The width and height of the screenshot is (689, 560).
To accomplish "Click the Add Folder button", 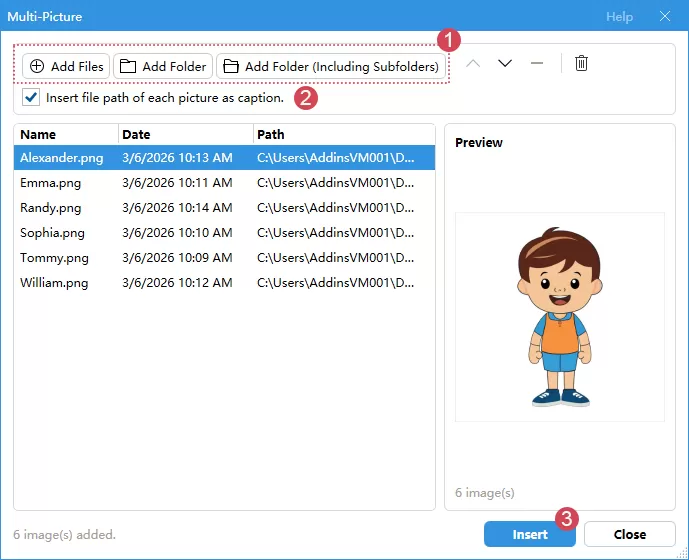I will [x=163, y=66].
